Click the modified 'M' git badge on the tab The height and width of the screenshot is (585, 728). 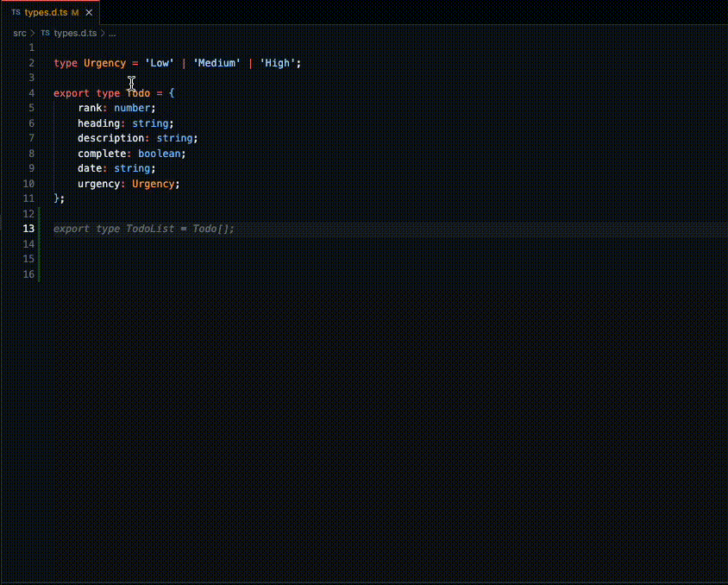75,13
